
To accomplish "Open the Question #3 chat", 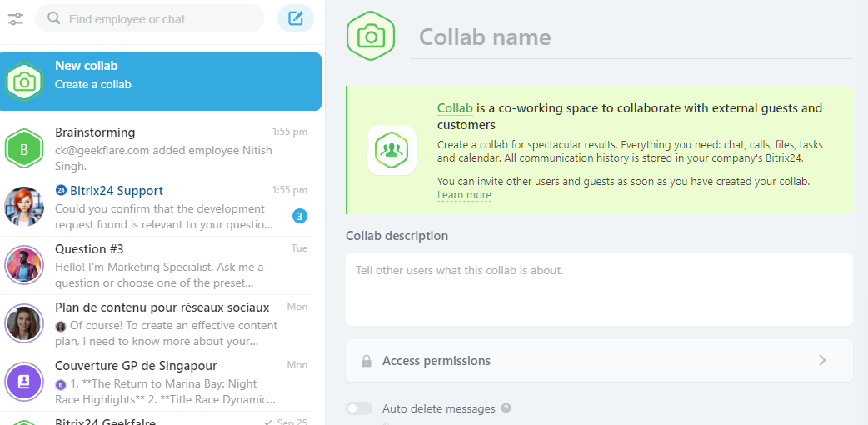I will point(161,265).
